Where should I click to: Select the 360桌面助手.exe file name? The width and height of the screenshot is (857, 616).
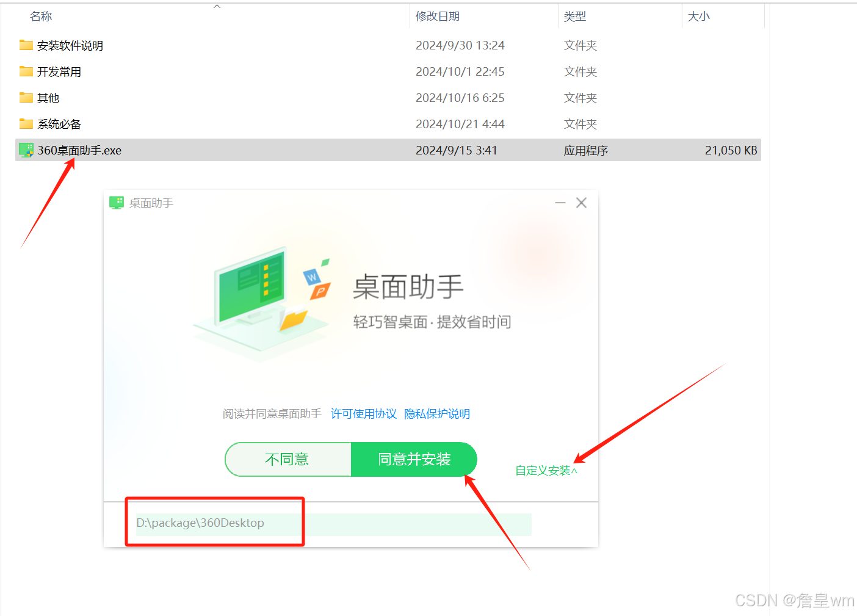pyautogui.click(x=79, y=151)
